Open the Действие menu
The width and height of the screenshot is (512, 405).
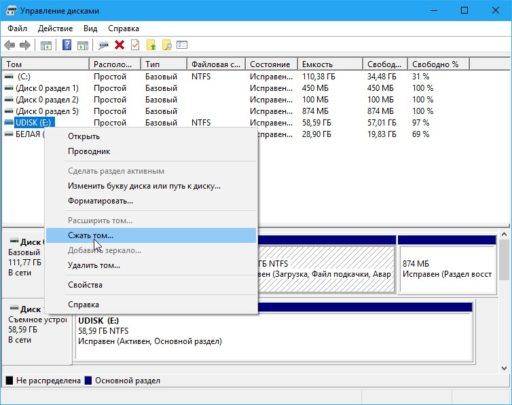55,29
